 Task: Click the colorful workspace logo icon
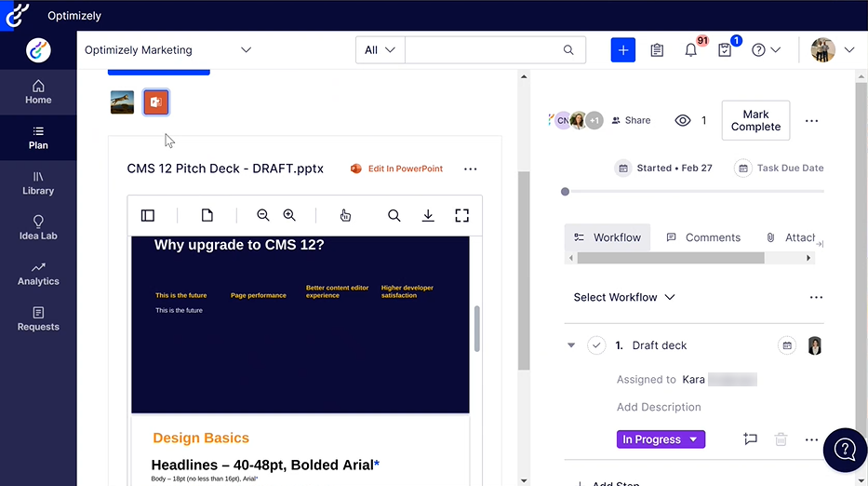coord(38,50)
